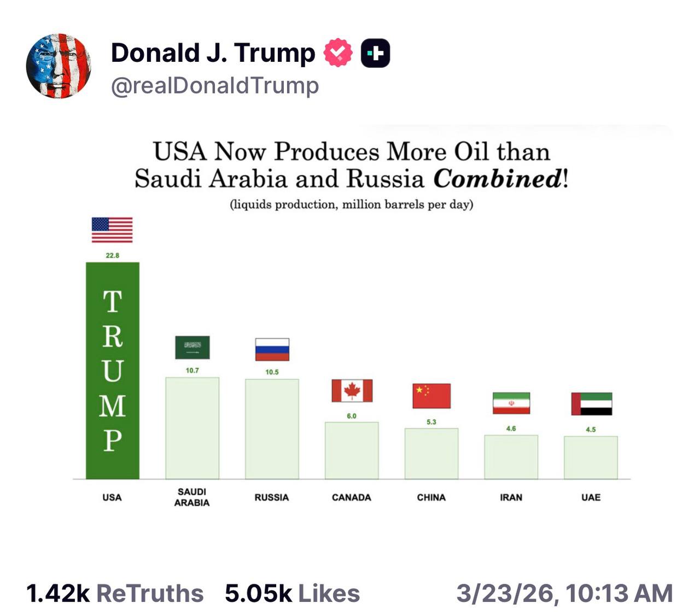Click the dark plus badge icon

point(376,53)
